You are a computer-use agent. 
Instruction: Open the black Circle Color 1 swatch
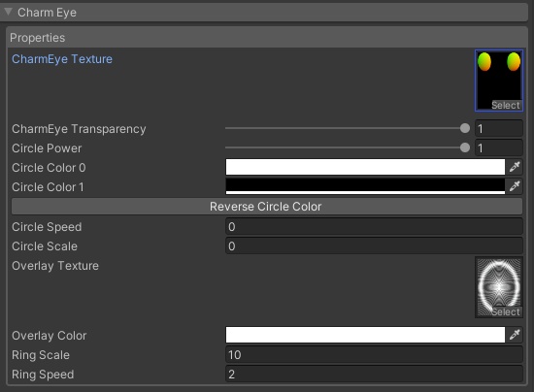(x=365, y=186)
